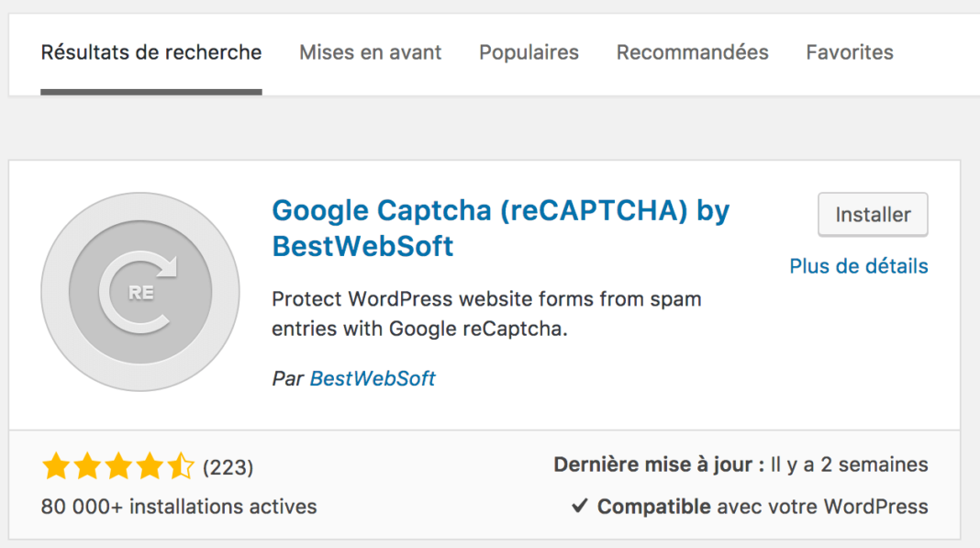This screenshot has width=980, height=548.
Task: Open the Mises en avant tab
Action: 370,52
